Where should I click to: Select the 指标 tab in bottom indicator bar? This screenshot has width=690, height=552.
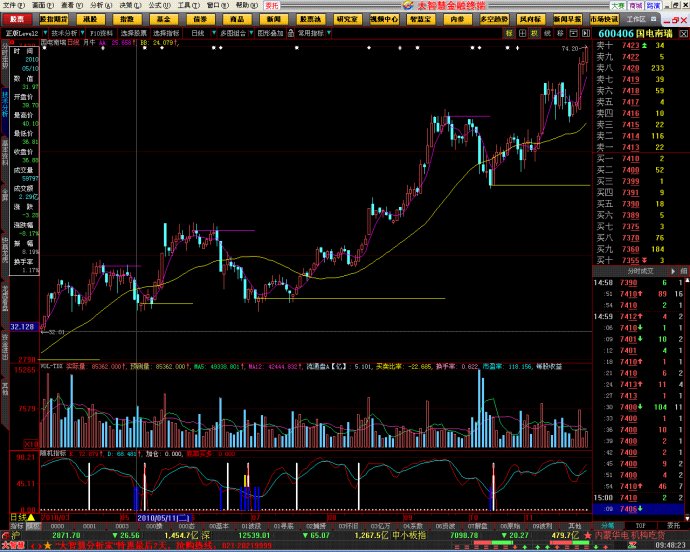click(x=17, y=526)
